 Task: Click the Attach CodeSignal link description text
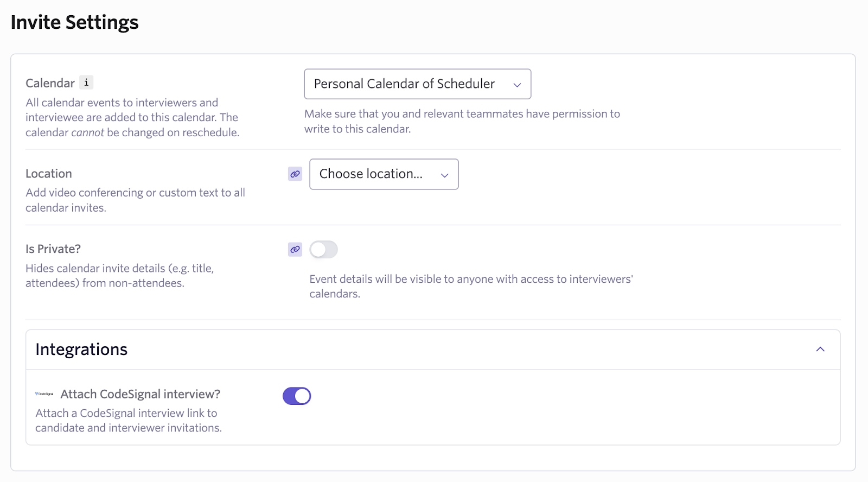[x=129, y=421]
